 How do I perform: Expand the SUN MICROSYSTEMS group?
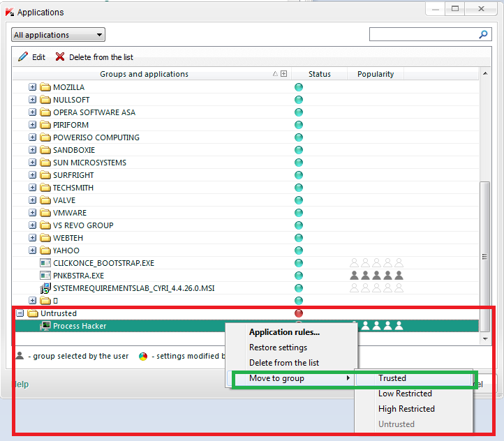pos(33,162)
